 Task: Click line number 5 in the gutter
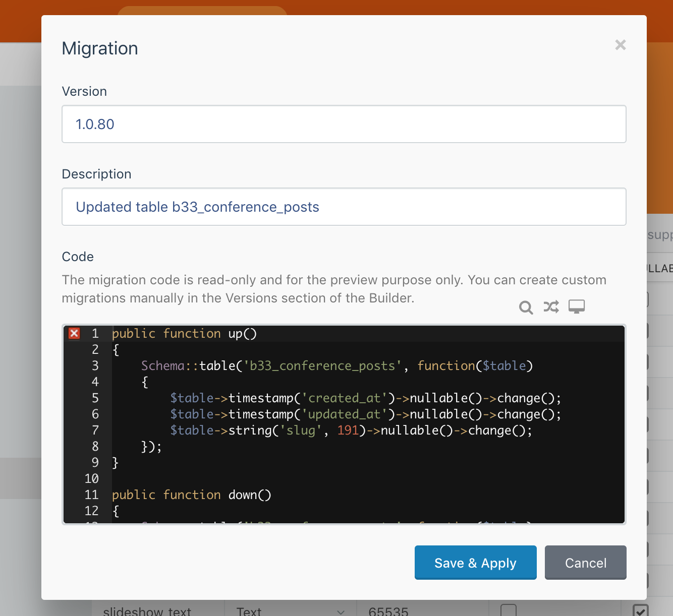[x=95, y=398]
